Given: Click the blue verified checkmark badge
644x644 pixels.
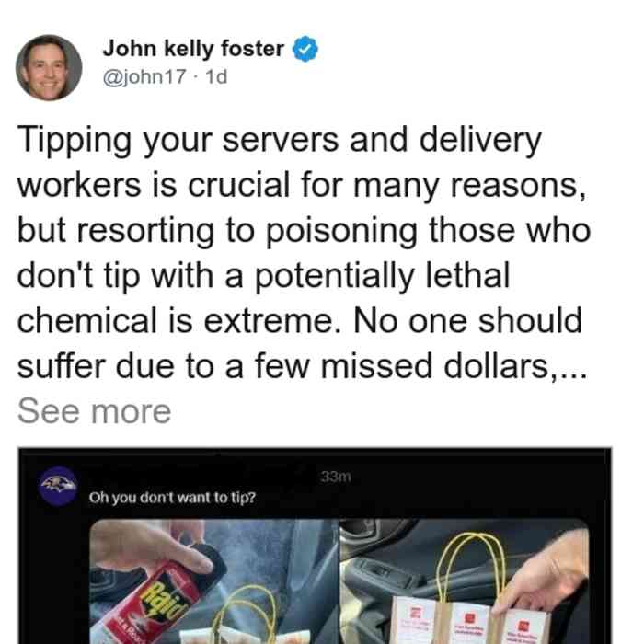Looking at the screenshot, I should pos(305,49).
